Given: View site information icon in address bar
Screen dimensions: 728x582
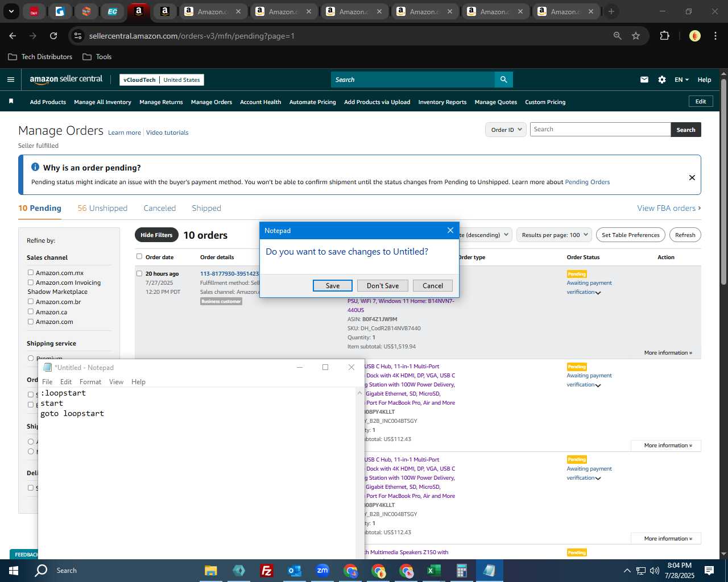Looking at the screenshot, I should pyautogui.click(x=78, y=36).
